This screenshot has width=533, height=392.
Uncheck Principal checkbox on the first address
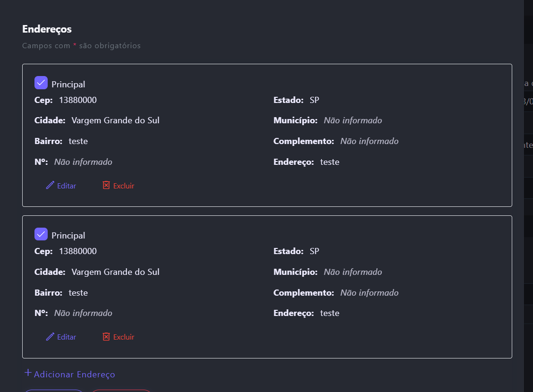coord(41,83)
